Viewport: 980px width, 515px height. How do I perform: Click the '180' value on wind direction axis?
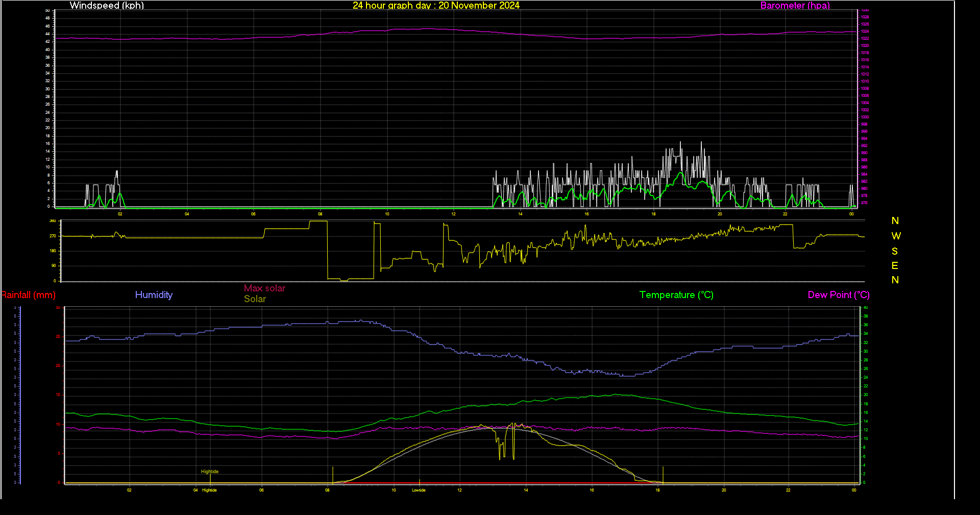click(53, 251)
